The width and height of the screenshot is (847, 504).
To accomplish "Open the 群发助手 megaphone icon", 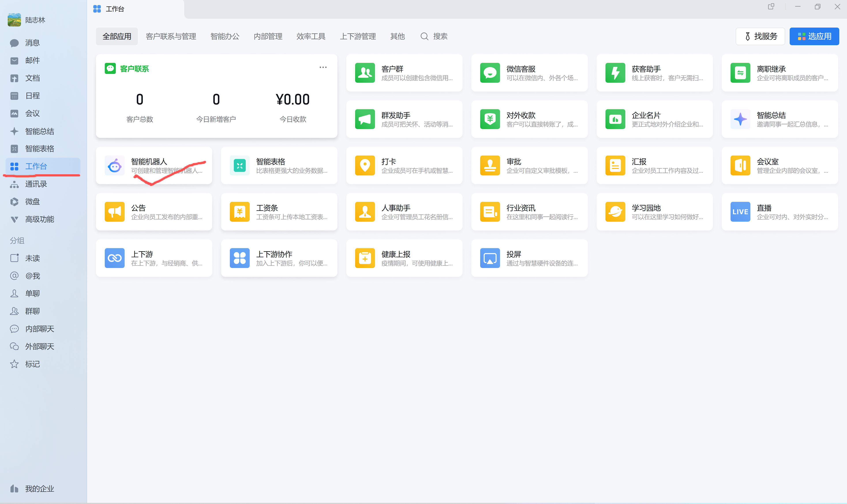I will (365, 119).
